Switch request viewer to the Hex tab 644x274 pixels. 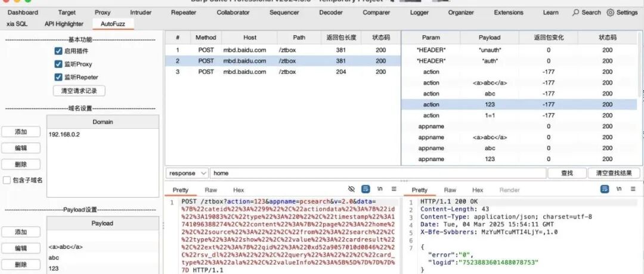[x=239, y=190]
